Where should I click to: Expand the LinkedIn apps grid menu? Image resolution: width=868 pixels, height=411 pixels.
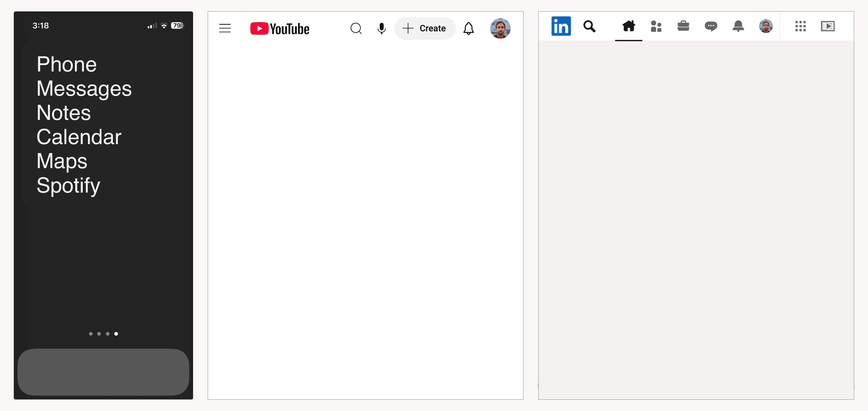point(800,26)
